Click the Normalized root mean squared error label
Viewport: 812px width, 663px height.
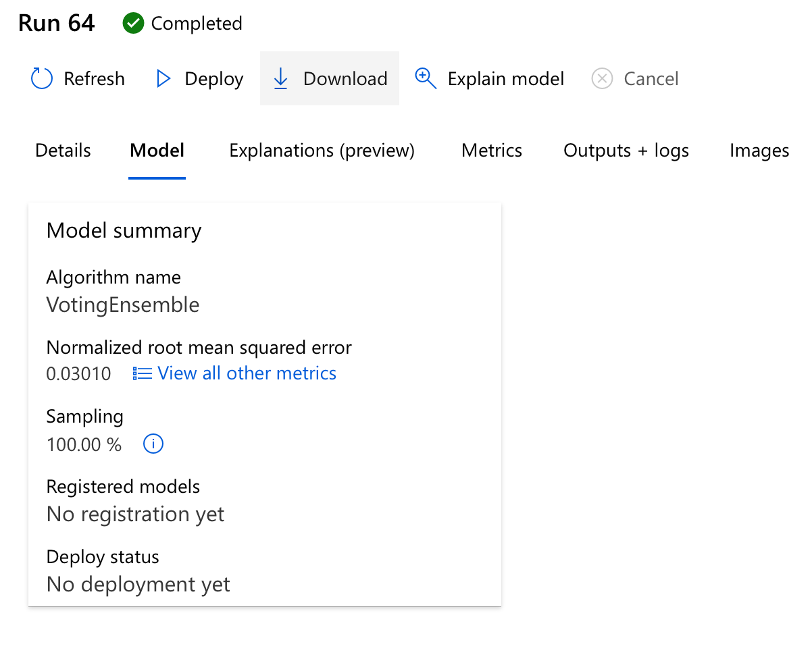199,348
